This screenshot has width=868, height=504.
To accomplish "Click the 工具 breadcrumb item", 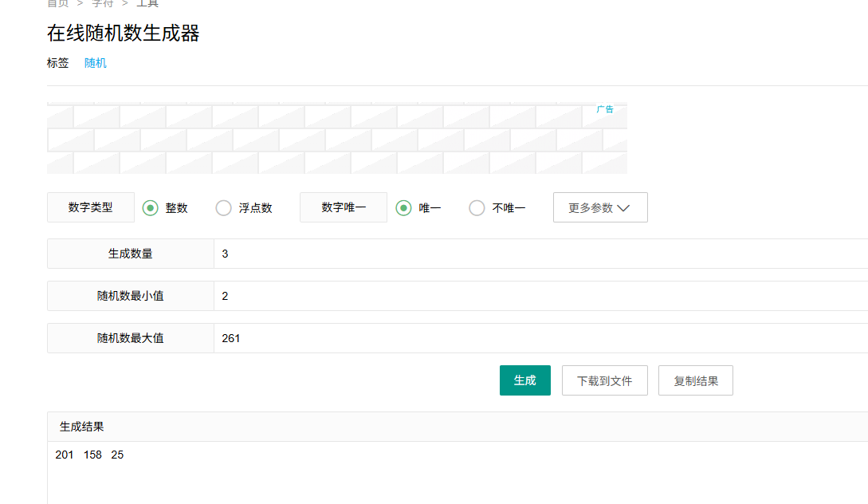I will coord(147,4).
